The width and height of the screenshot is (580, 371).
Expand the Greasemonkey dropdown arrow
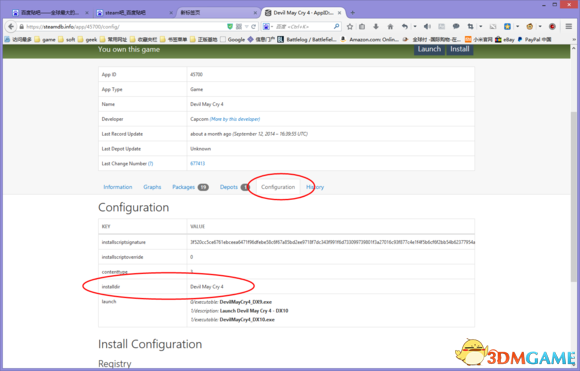tap(540, 27)
